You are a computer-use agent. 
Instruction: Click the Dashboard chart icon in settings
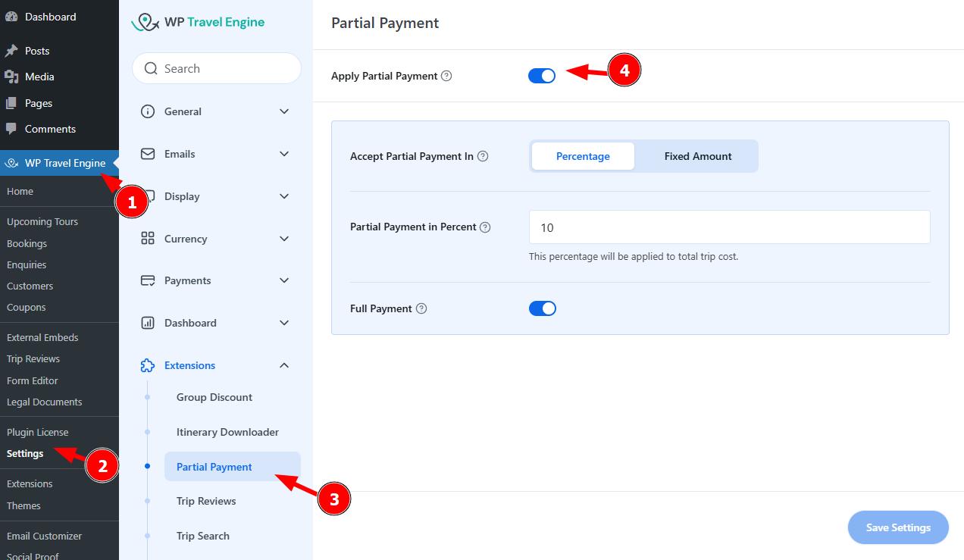point(148,323)
